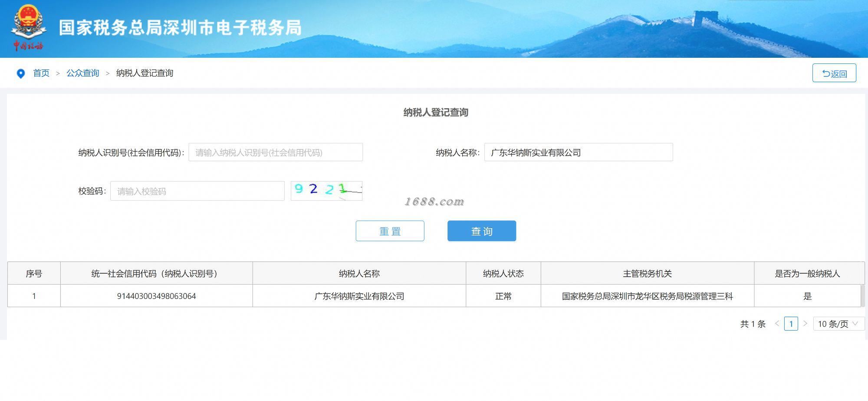
Task: Click the 主管税务机关 column header
Action: (648, 273)
